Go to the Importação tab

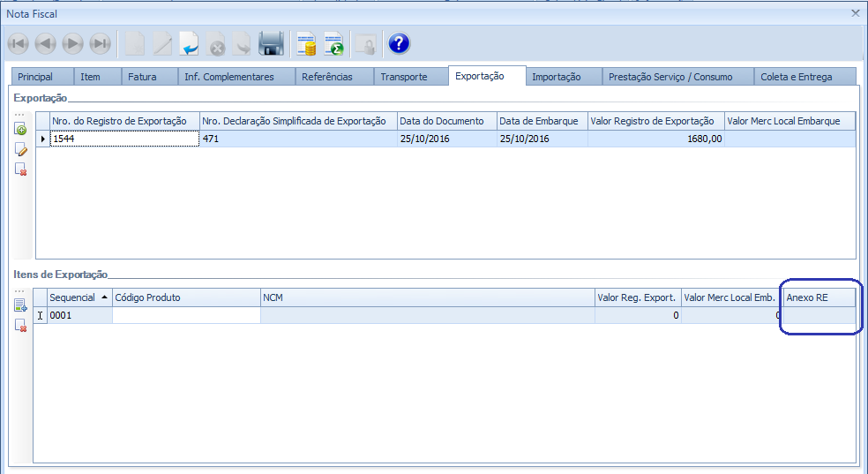coord(556,77)
